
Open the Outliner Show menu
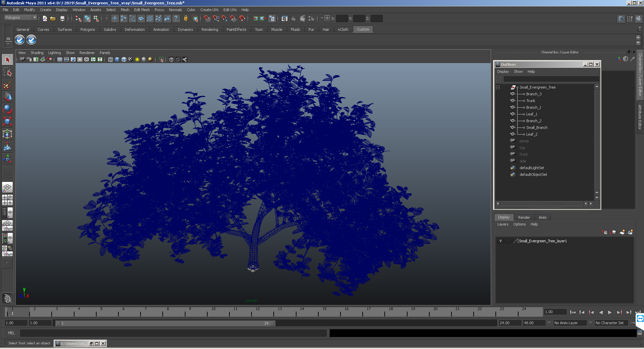coord(518,71)
